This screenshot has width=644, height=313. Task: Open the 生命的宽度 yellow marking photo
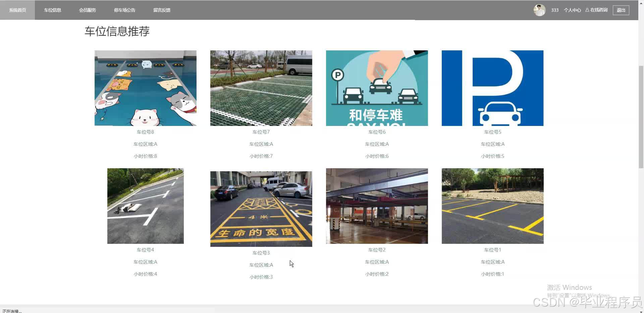[x=261, y=209]
